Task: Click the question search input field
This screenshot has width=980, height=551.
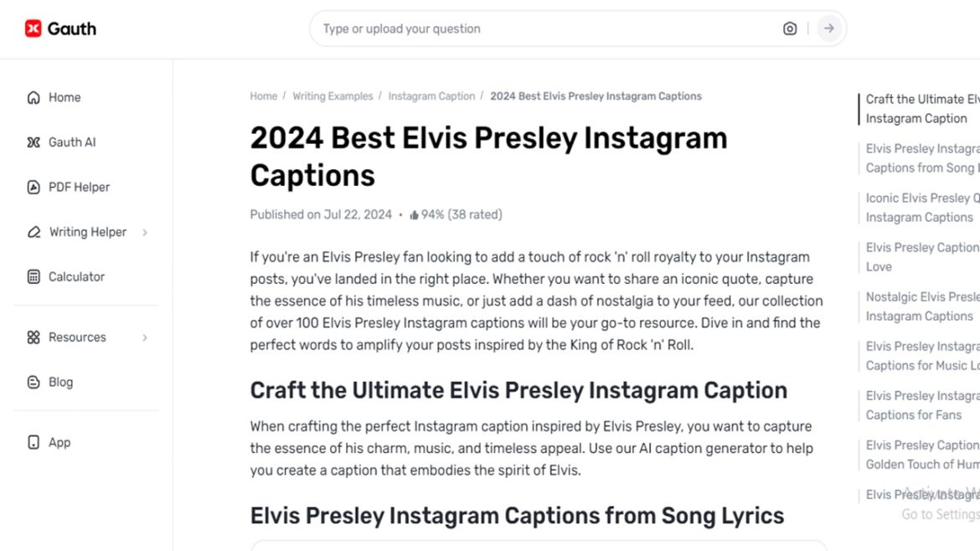Action: pyautogui.click(x=544, y=28)
